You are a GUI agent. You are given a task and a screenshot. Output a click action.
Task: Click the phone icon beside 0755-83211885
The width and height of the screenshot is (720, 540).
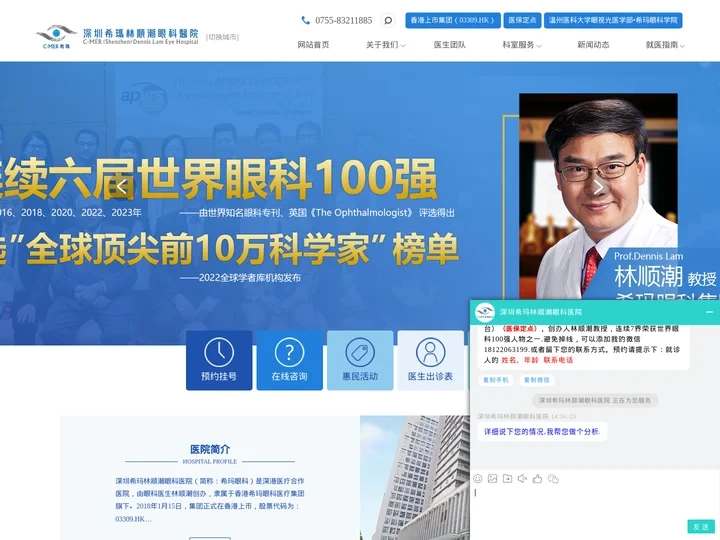click(305, 20)
